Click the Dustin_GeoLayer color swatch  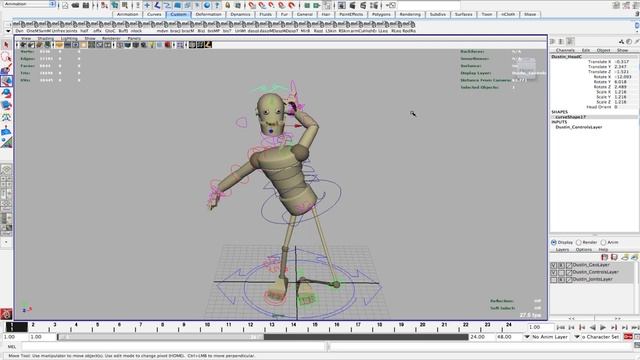(x=569, y=265)
